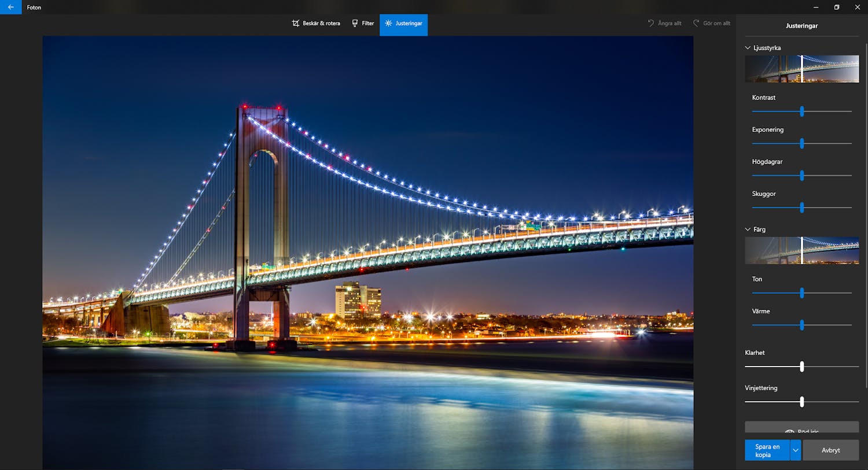
Task: Click the Ljusstyrka preview strip handle
Action: pos(801,68)
